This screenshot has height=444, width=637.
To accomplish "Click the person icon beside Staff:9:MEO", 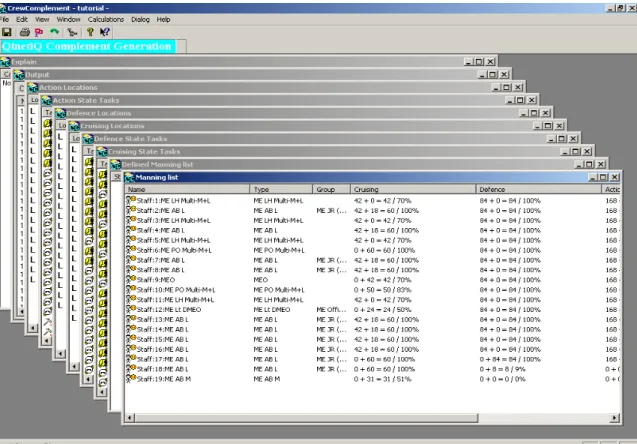I will [131, 279].
